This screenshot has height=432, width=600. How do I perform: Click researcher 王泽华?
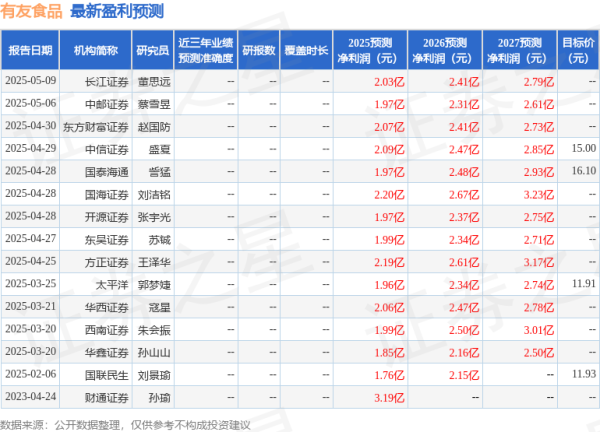pyautogui.click(x=154, y=262)
